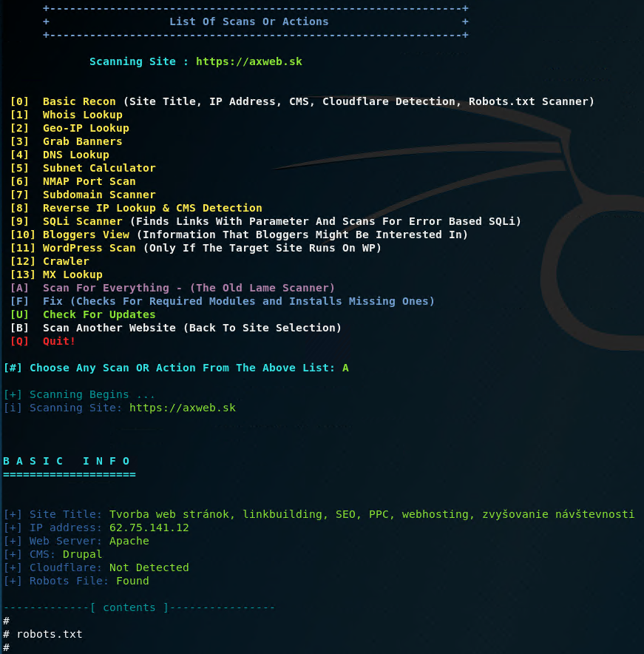Select the Subnet Calculator option

point(99,168)
